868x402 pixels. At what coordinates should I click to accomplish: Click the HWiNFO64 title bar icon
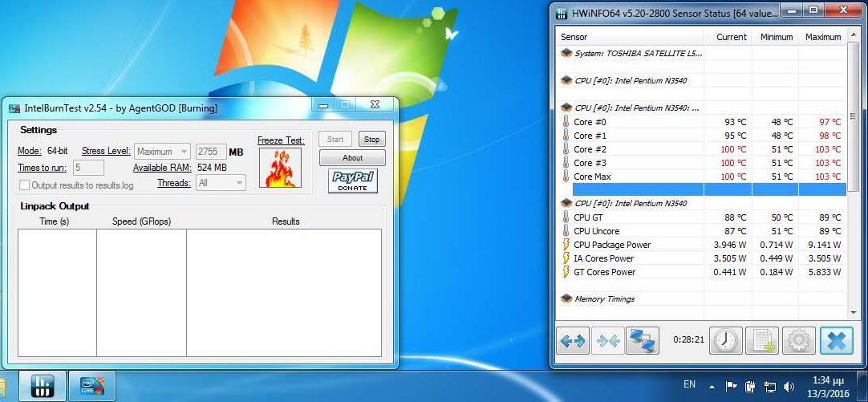(x=562, y=12)
